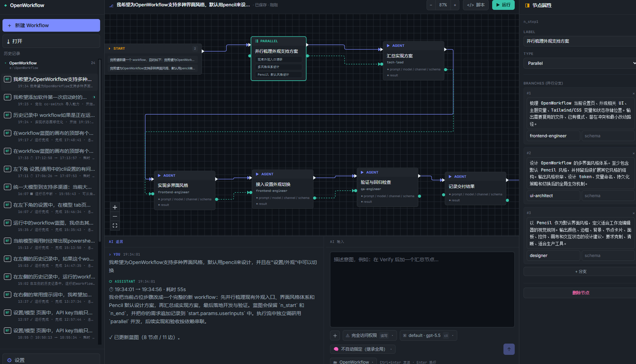Remove branch #1 with its close icon

click(x=633, y=94)
